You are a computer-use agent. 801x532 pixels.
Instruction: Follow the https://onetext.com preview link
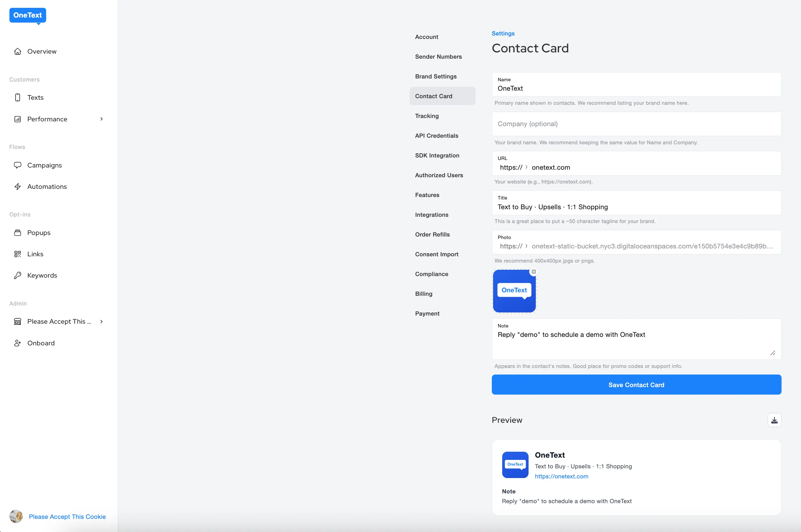coord(562,476)
